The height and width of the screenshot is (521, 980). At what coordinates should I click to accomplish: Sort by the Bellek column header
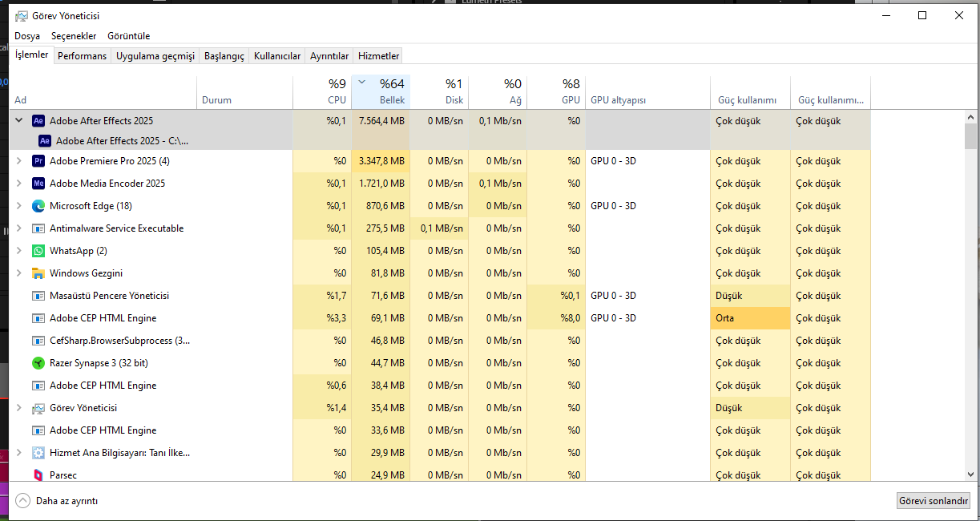pyautogui.click(x=381, y=92)
